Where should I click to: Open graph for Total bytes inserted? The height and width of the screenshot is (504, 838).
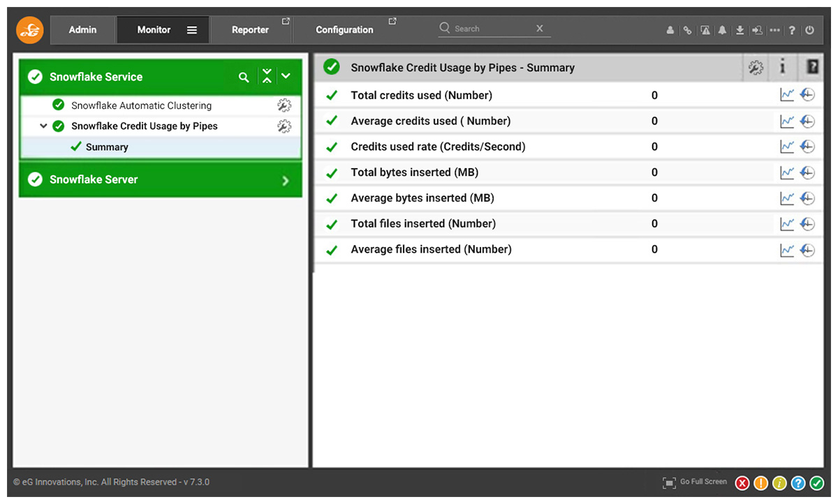click(x=787, y=172)
